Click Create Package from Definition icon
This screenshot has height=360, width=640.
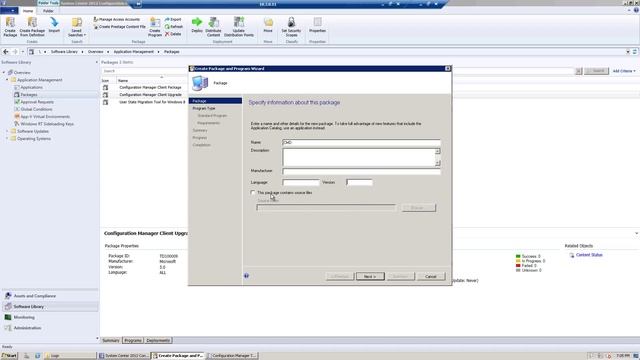(x=32, y=27)
